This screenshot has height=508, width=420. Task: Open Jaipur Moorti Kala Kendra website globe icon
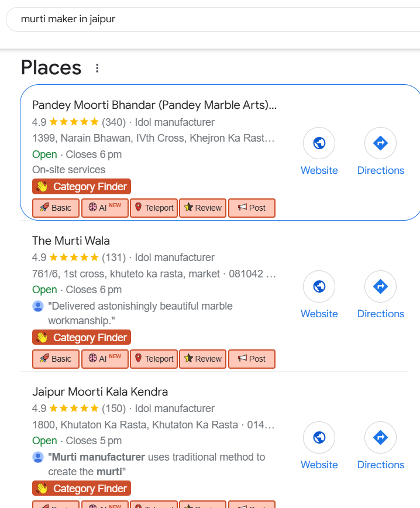(x=319, y=437)
